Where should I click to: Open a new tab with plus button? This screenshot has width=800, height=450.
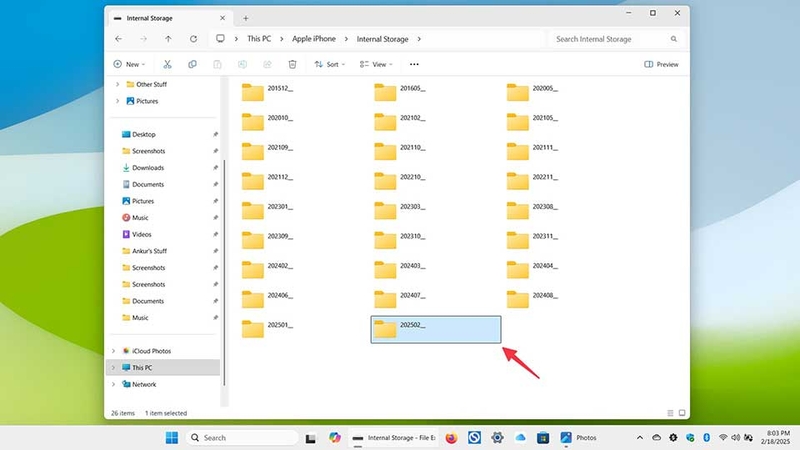(x=245, y=18)
